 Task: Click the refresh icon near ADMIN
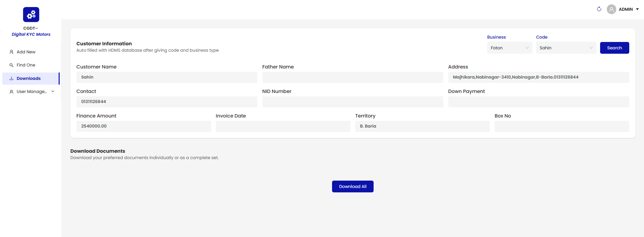tap(599, 9)
